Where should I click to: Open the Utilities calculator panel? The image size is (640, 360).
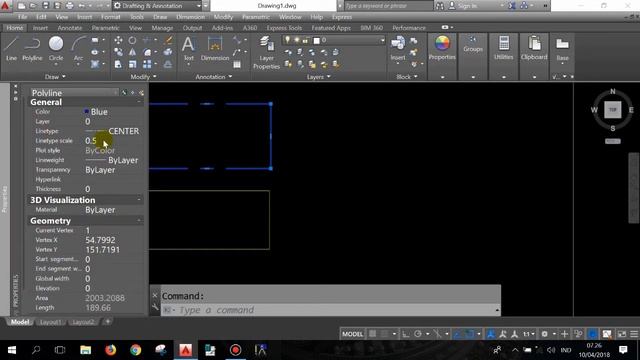point(504,48)
